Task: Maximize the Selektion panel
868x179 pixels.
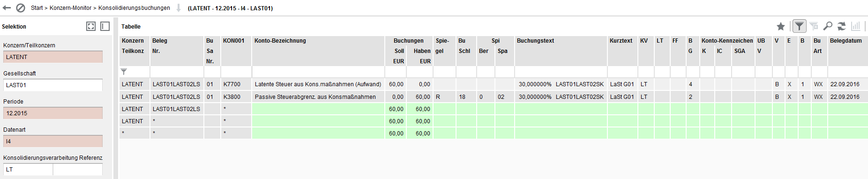Action: point(91,26)
